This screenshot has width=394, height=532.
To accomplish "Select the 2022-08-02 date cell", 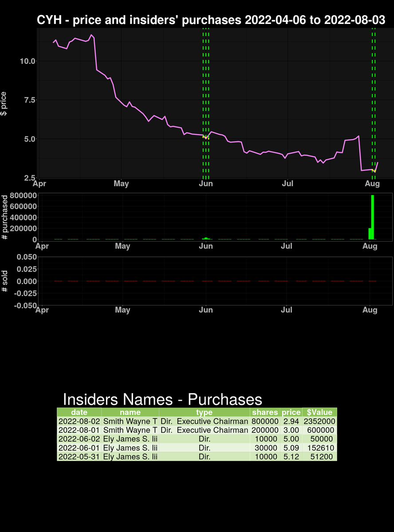I will (79, 421).
